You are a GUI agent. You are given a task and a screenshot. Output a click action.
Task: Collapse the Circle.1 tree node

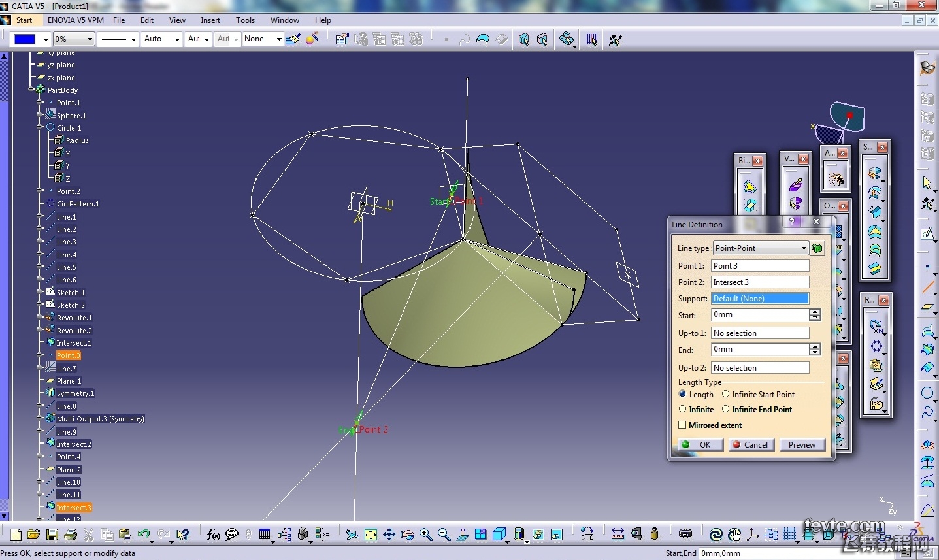click(x=40, y=127)
